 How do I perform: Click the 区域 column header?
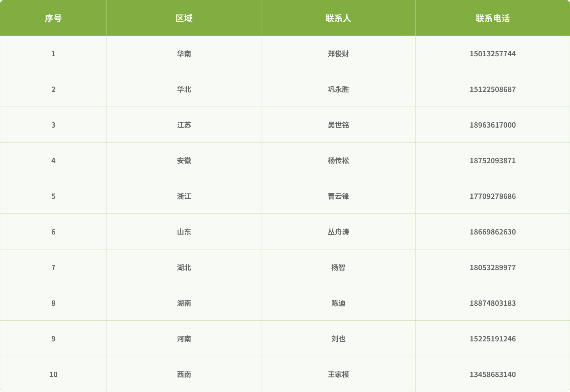pos(184,18)
